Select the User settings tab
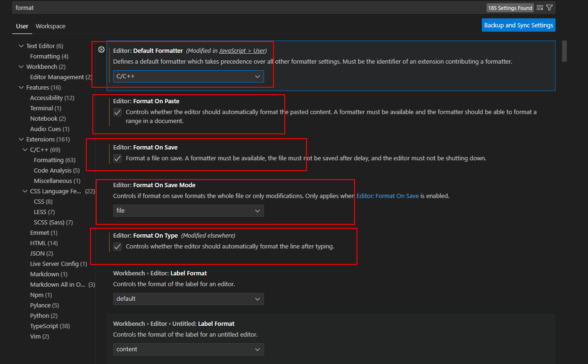 pos(22,26)
